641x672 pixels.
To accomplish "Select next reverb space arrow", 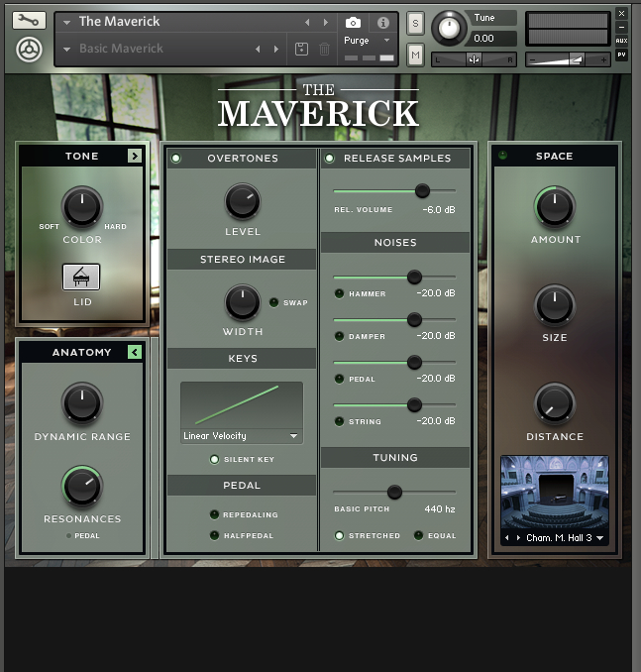I will click(518, 538).
